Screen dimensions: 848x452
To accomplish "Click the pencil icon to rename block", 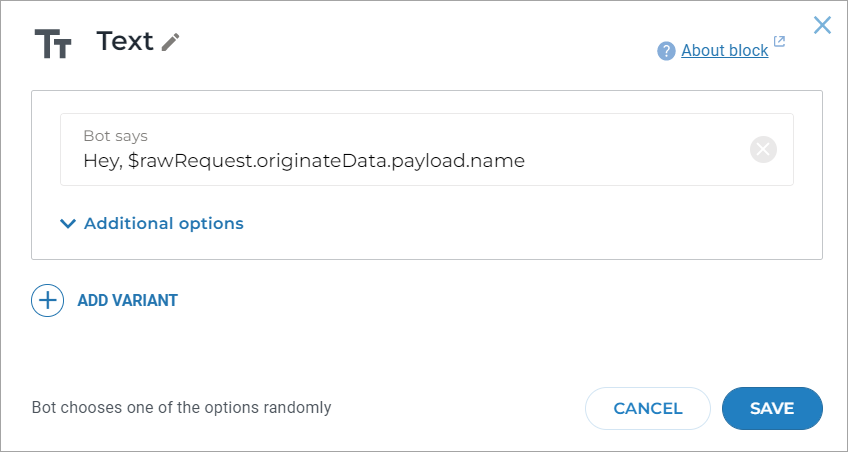I will [x=171, y=42].
